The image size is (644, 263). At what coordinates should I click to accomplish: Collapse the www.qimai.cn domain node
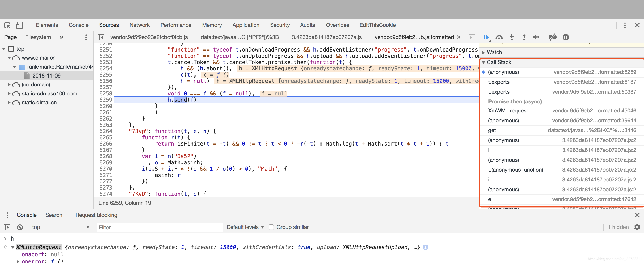pos(9,58)
